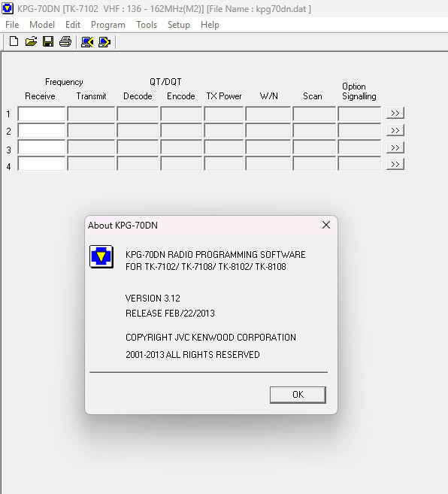The image size is (448, 494).
Task: Click the 'Receive' column header
Action: click(x=40, y=96)
